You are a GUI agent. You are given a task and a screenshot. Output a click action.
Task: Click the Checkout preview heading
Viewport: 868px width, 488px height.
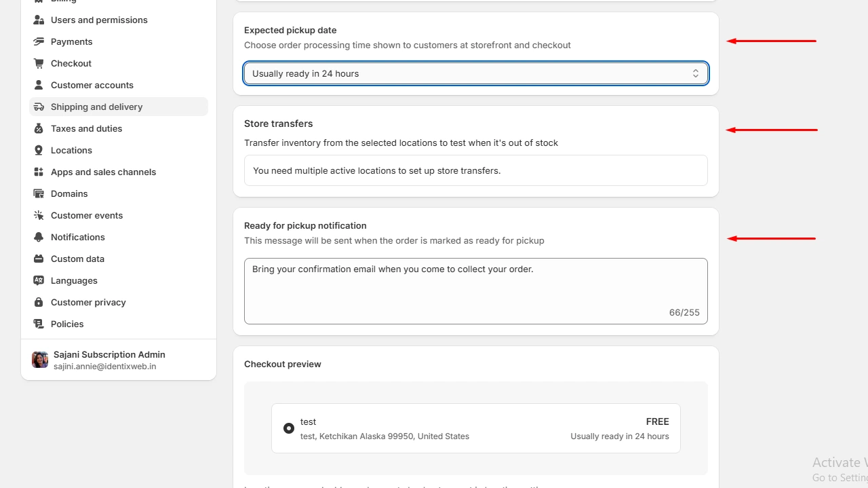pos(283,364)
